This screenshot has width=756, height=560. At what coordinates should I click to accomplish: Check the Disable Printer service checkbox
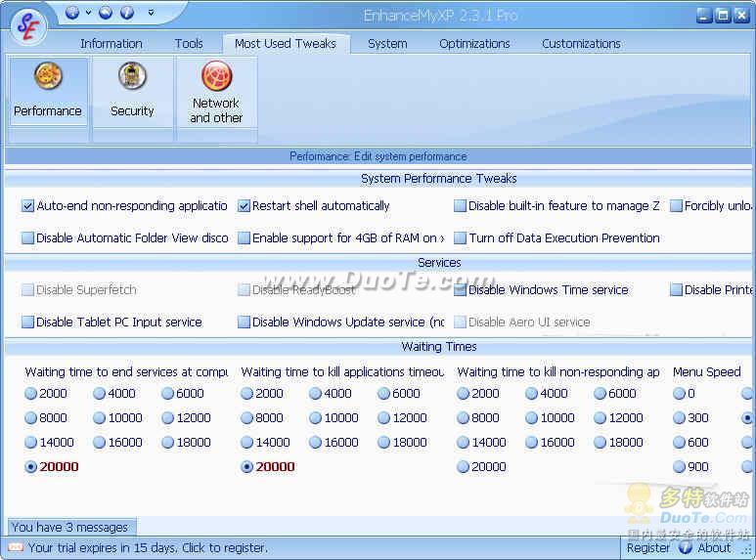[677, 289]
